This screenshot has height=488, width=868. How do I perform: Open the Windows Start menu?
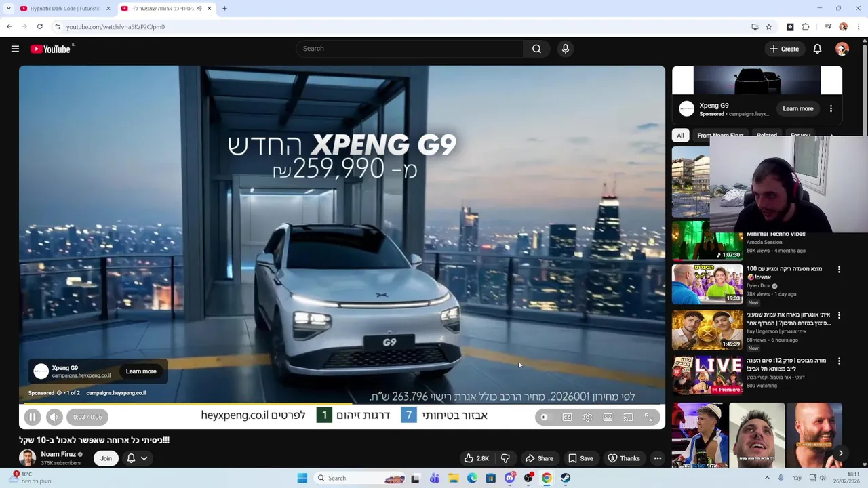point(302,478)
